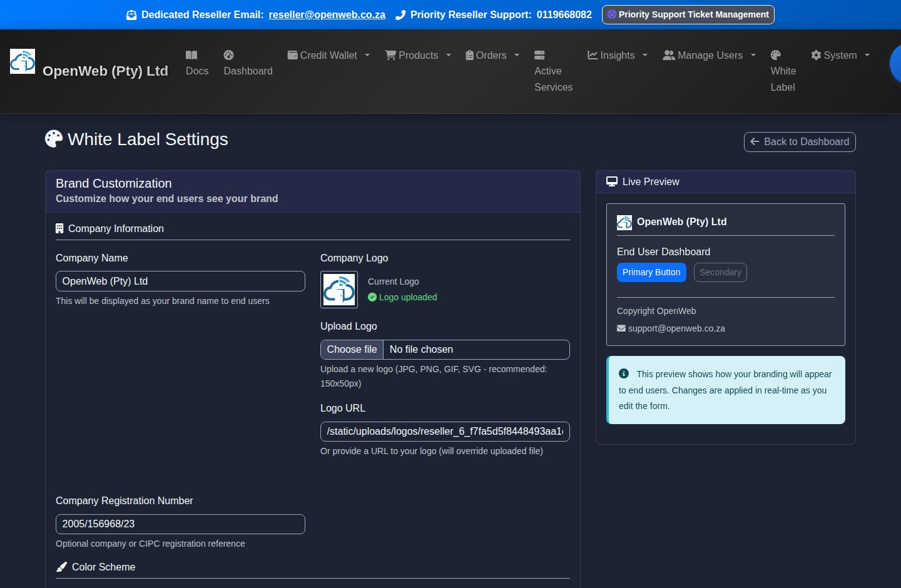Click the Primary Button in preview
This screenshot has width=901, height=588.
tap(651, 272)
